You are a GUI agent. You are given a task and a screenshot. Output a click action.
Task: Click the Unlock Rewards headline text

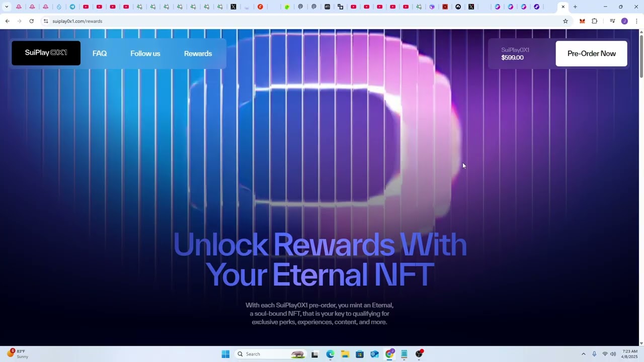tap(320, 259)
